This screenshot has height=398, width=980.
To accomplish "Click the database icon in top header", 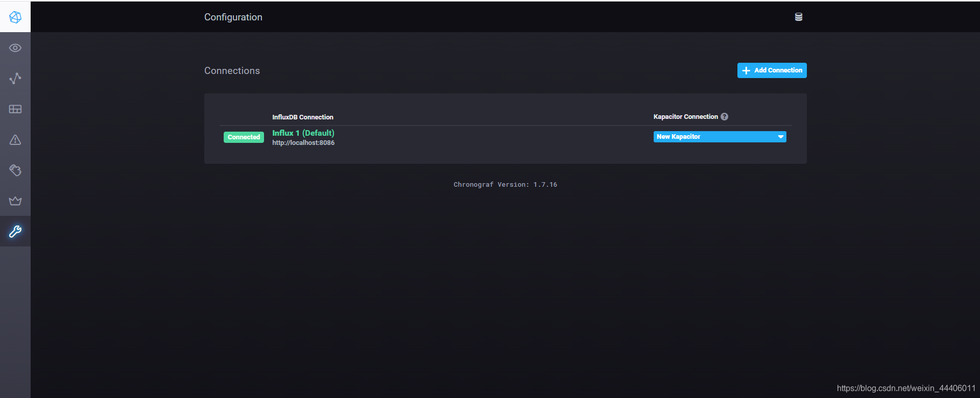I will click(x=799, y=17).
